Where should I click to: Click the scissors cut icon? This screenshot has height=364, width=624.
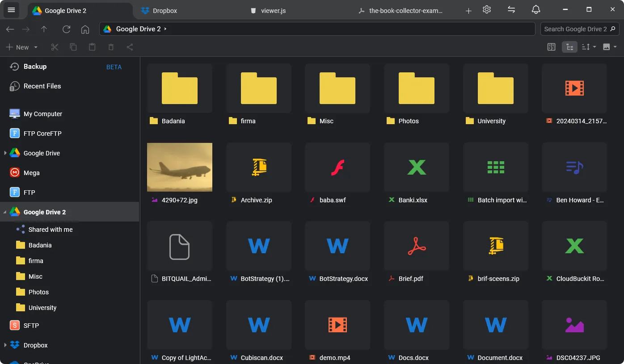pyautogui.click(x=55, y=47)
